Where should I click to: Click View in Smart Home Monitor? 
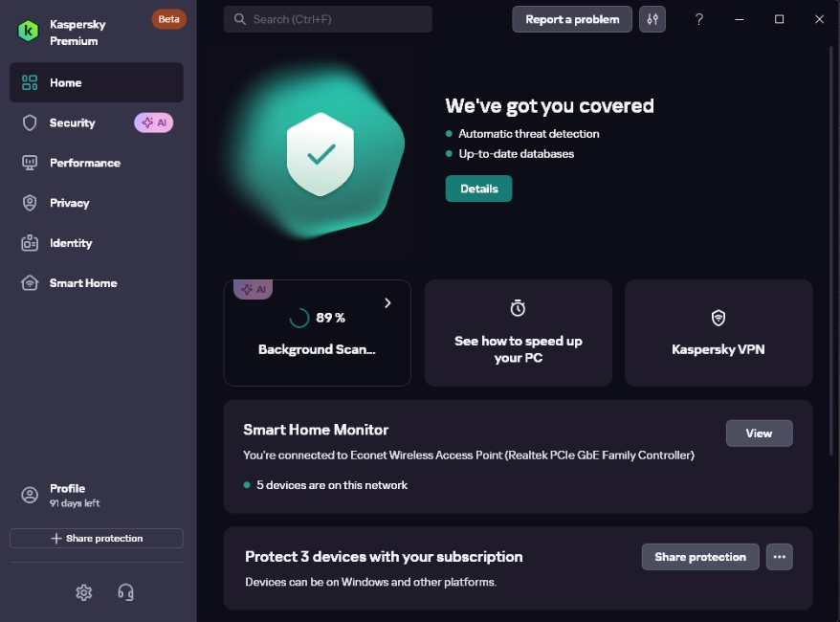pyautogui.click(x=759, y=433)
